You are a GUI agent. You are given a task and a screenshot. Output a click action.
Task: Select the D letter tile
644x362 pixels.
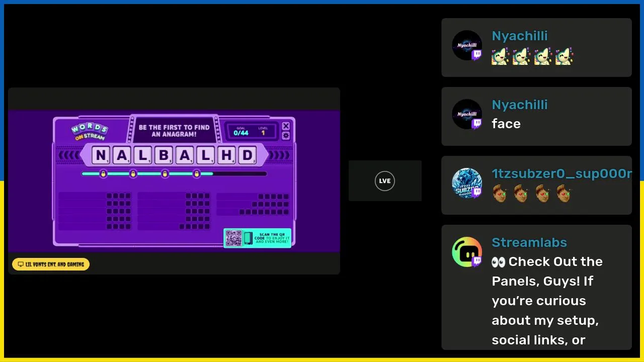click(247, 155)
